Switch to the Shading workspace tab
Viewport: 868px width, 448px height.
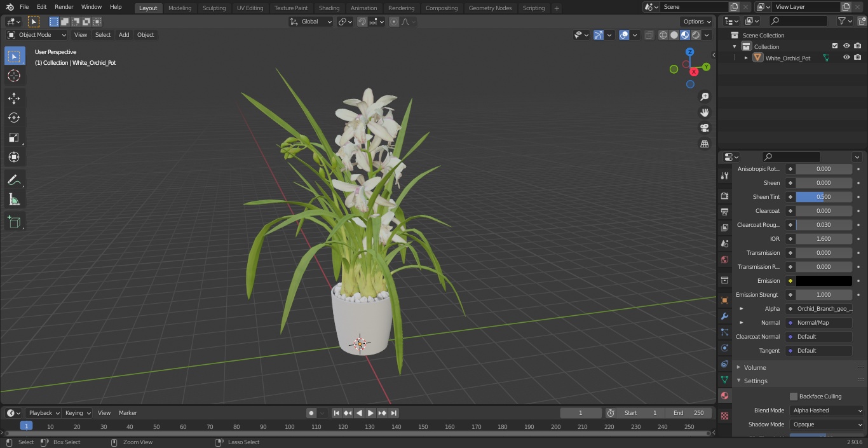pos(329,8)
